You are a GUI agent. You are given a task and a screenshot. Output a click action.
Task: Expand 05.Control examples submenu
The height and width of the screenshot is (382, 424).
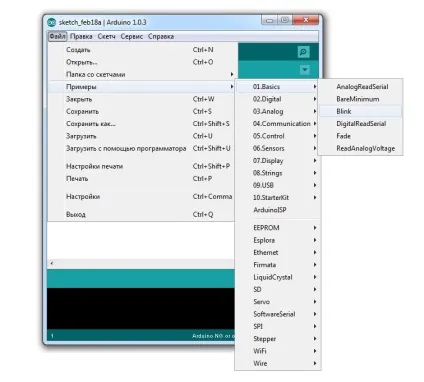[277, 136]
